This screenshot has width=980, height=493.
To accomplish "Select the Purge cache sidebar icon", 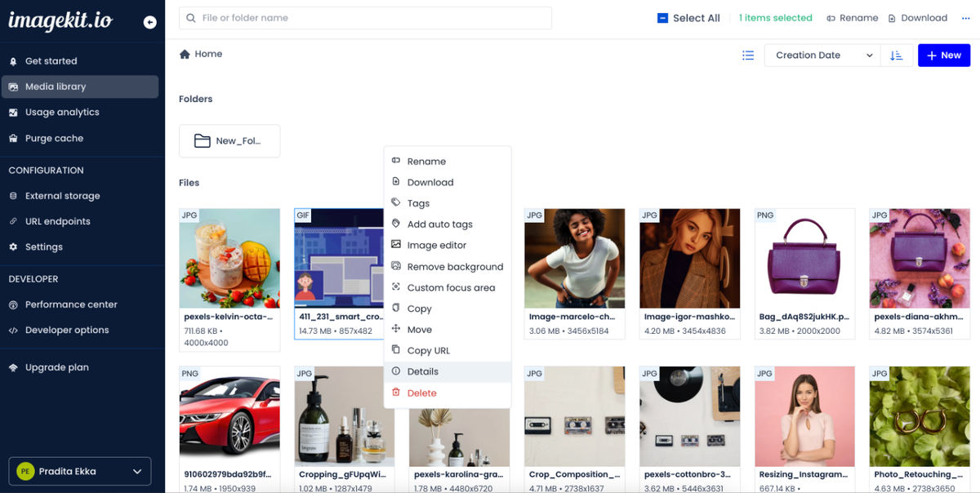I will pos(14,138).
